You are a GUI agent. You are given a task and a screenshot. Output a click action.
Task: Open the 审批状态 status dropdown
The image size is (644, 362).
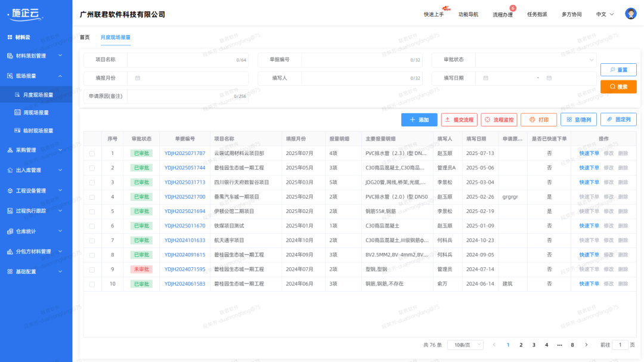[x=536, y=60]
